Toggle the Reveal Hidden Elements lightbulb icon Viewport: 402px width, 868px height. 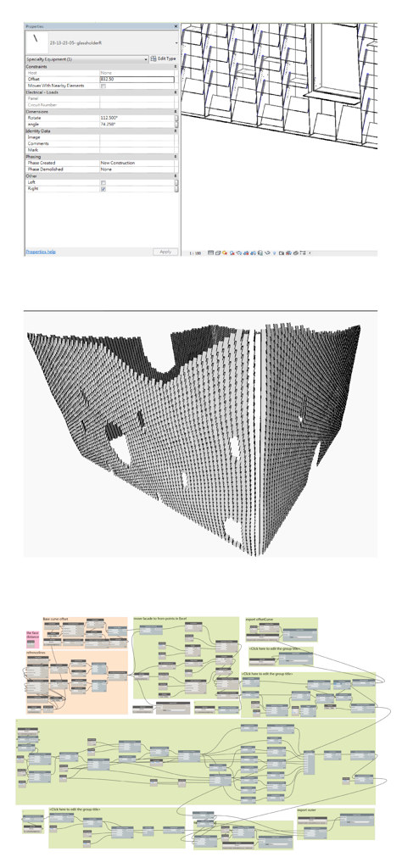pyautogui.click(x=274, y=253)
